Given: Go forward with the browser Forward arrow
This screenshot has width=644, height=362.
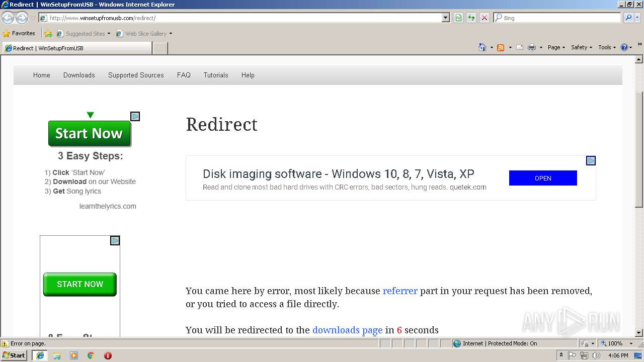Looking at the screenshot, I should (x=22, y=18).
